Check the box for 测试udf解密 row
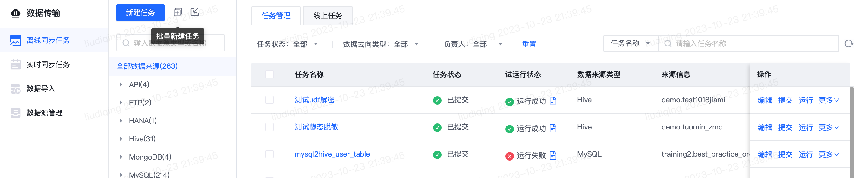This screenshot has width=868, height=178. point(269,100)
